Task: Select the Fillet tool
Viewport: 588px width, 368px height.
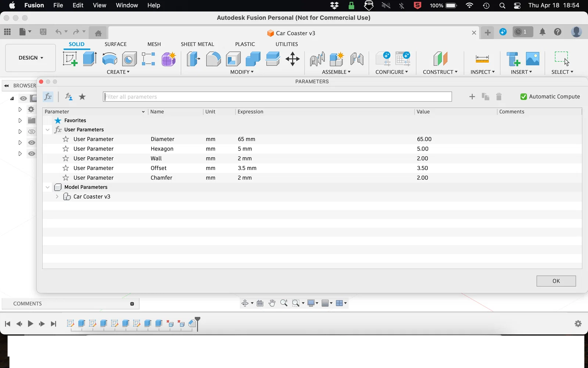Action: point(213,59)
